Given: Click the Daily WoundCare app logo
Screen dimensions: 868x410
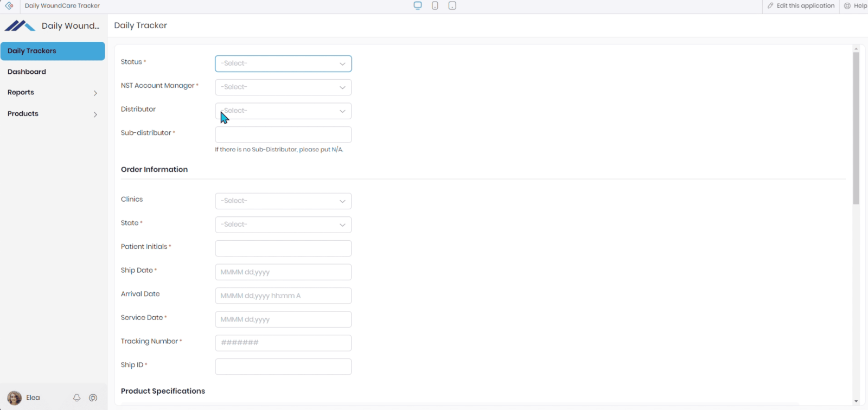Looking at the screenshot, I should (x=20, y=25).
